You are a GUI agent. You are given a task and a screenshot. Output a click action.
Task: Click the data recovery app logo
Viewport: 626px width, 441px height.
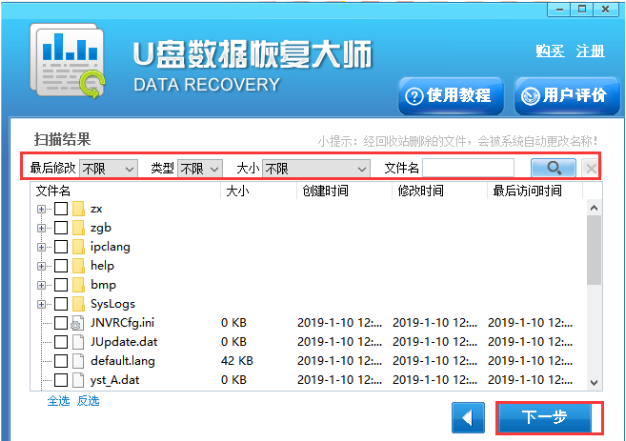(x=68, y=61)
